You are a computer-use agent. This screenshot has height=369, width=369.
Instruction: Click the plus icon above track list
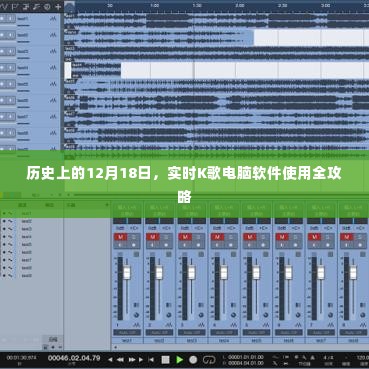pos(58,7)
